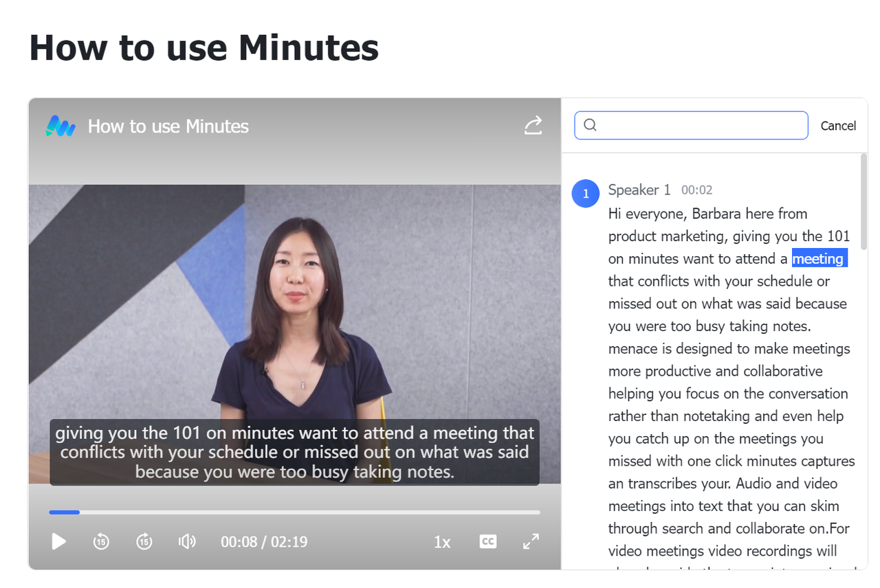
Task: Play the video
Action: [59, 541]
